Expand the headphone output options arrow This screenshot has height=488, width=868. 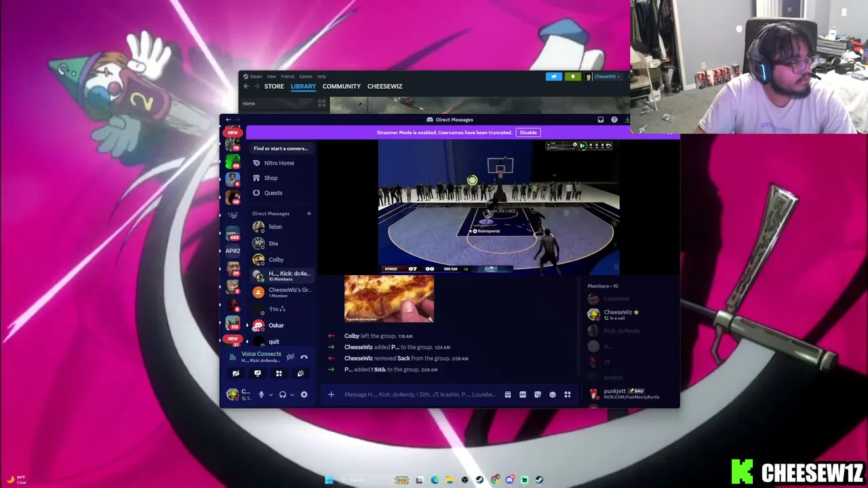click(292, 394)
